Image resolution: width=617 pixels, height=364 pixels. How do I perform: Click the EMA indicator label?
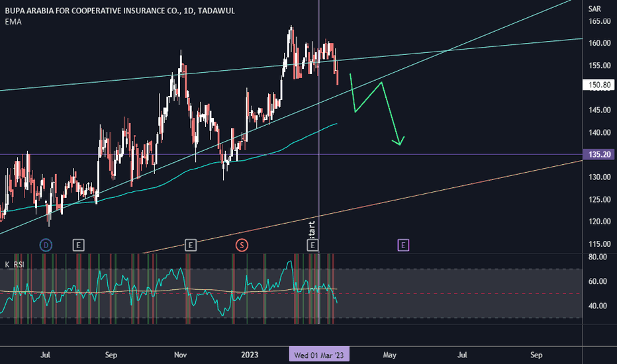pyautogui.click(x=13, y=22)
